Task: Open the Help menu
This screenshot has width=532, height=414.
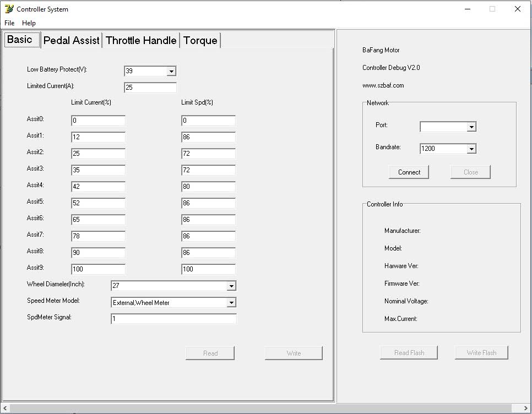Action: pos(29,23)
